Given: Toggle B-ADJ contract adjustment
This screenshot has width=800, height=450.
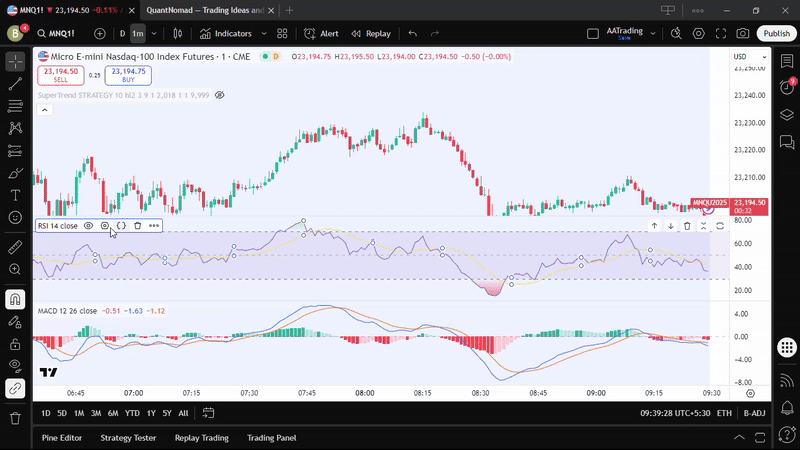Looking at the screenshot, I should click(754, 413).
